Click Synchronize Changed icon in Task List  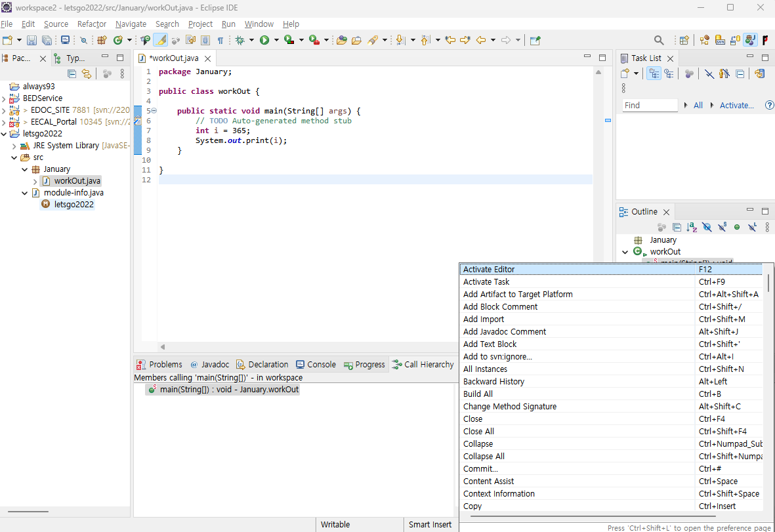[x=760, y=74]
